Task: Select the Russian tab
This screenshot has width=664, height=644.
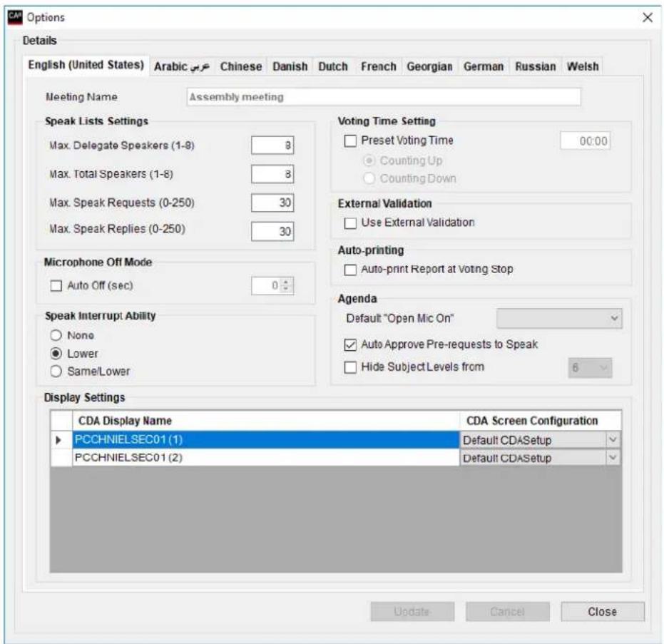Action: click(536, 67)
